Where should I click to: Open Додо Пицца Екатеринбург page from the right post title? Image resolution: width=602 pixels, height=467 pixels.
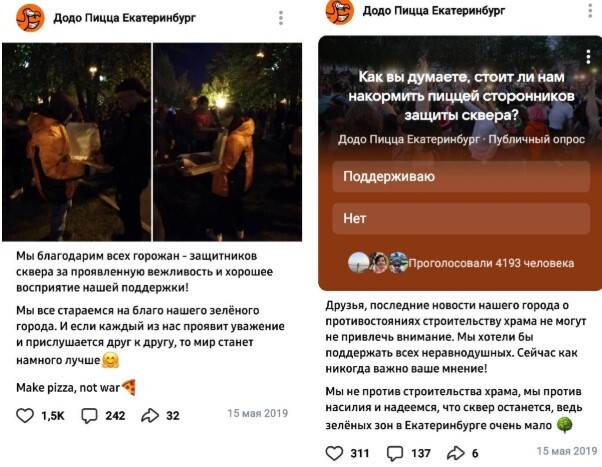tap(434, 10)
